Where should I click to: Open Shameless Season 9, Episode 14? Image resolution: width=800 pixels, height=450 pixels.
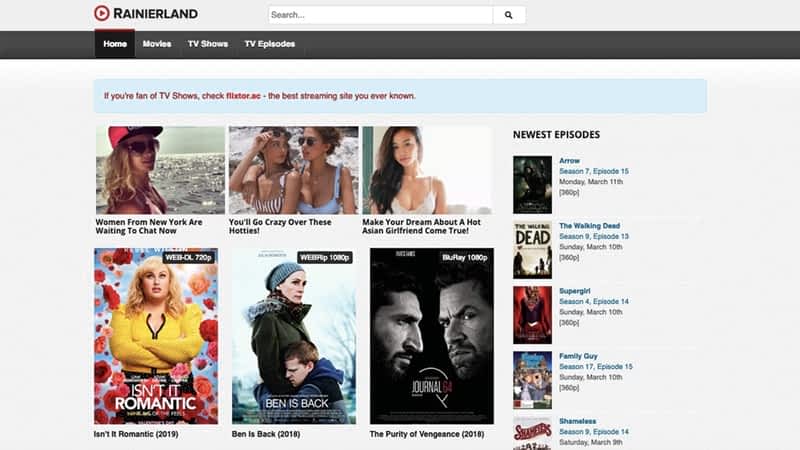pyautogui.click(x=594, y=432)
